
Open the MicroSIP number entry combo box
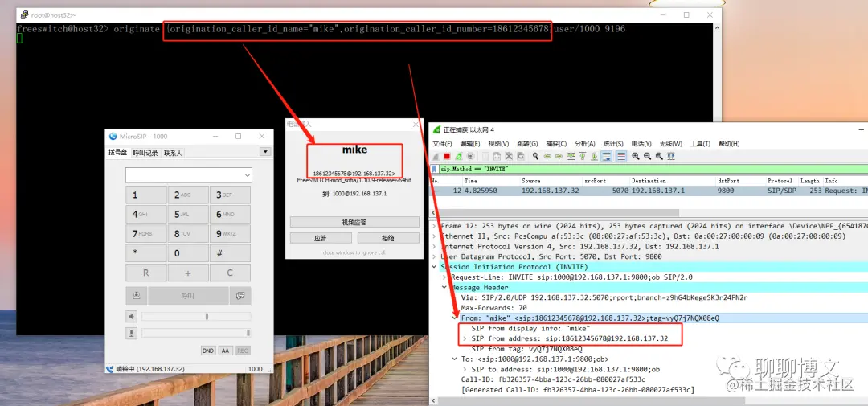click(189, 175)
